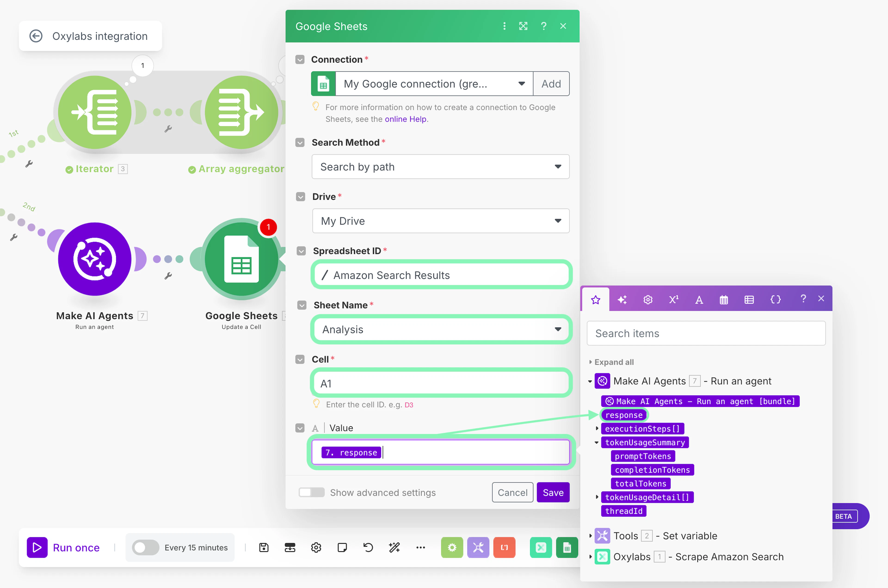Toggle the map switch beside Connection
Viewport: 888px width, 588px height.
pyautogui.click(x=300, y=60)
